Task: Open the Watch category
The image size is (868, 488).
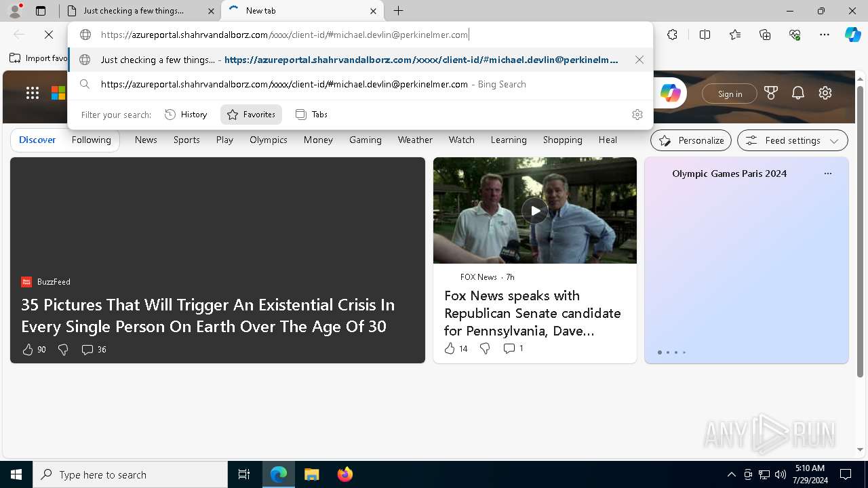Action: 462,140
